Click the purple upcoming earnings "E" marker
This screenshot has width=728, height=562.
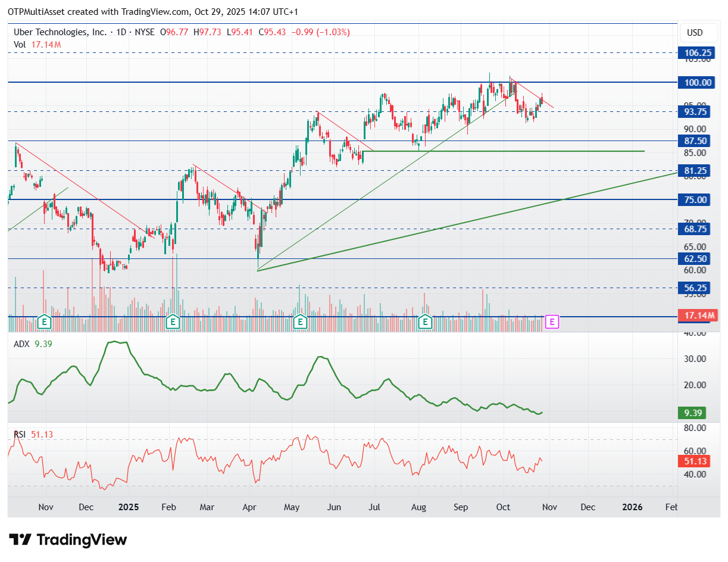551,321
